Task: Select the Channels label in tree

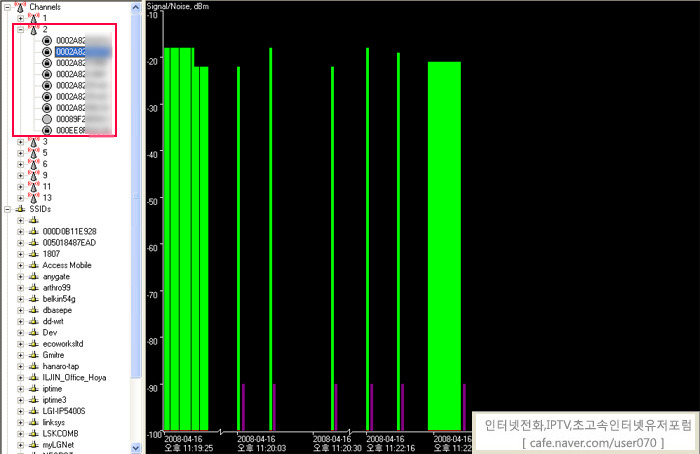Action: pos(45,7)
